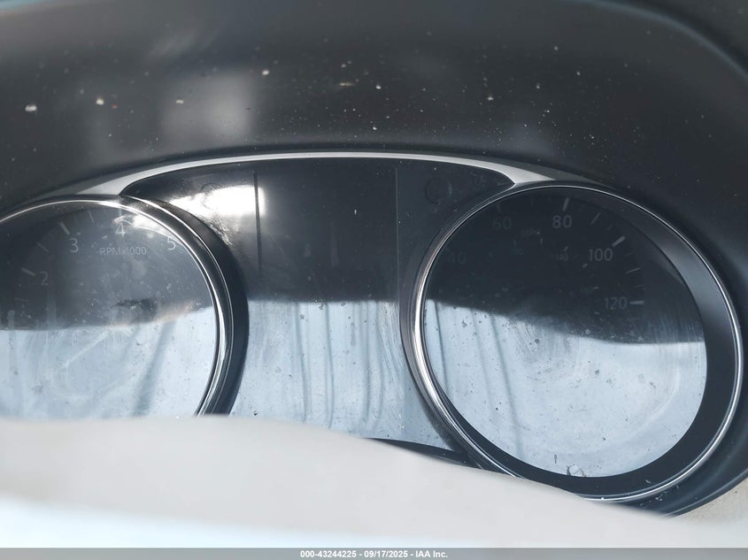748x560 pixels.
Task: Click the number 100 on the speedometer
Action: [x=600, y=255]
